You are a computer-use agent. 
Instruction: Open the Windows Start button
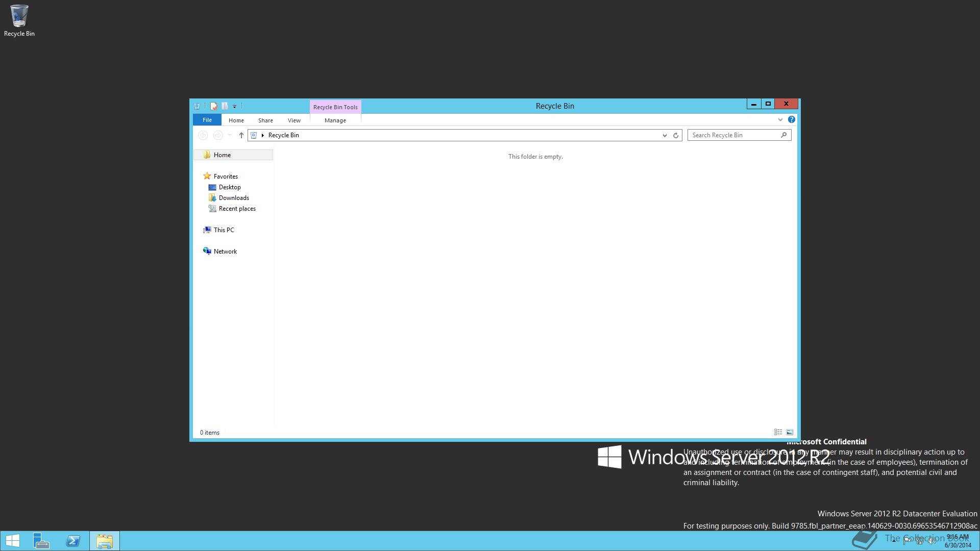click(x=13, y=541)
